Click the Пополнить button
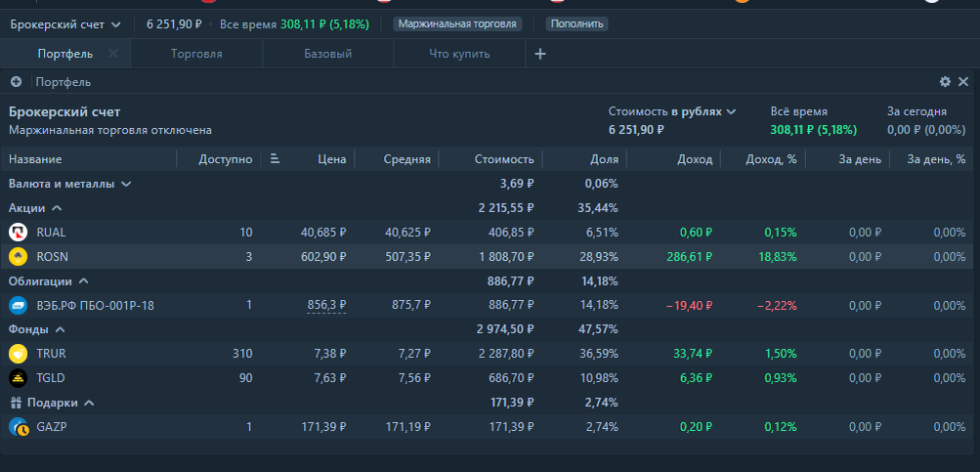 tap(576, 24)
